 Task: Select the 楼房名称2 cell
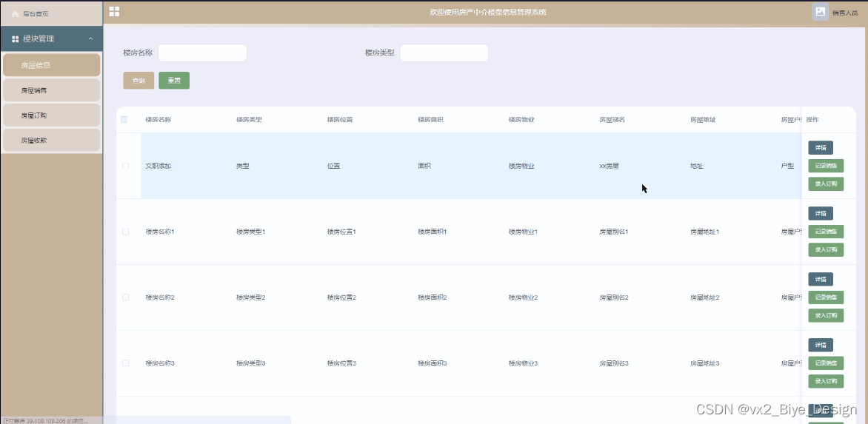click(x=160, y=297)
